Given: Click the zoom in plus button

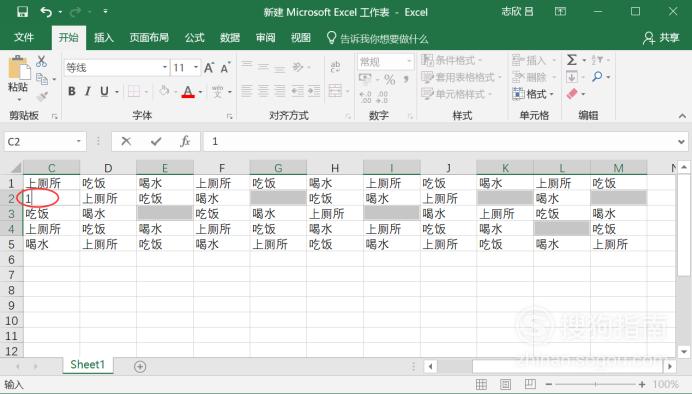Looking at the screenshot, I should coord(642,384).
